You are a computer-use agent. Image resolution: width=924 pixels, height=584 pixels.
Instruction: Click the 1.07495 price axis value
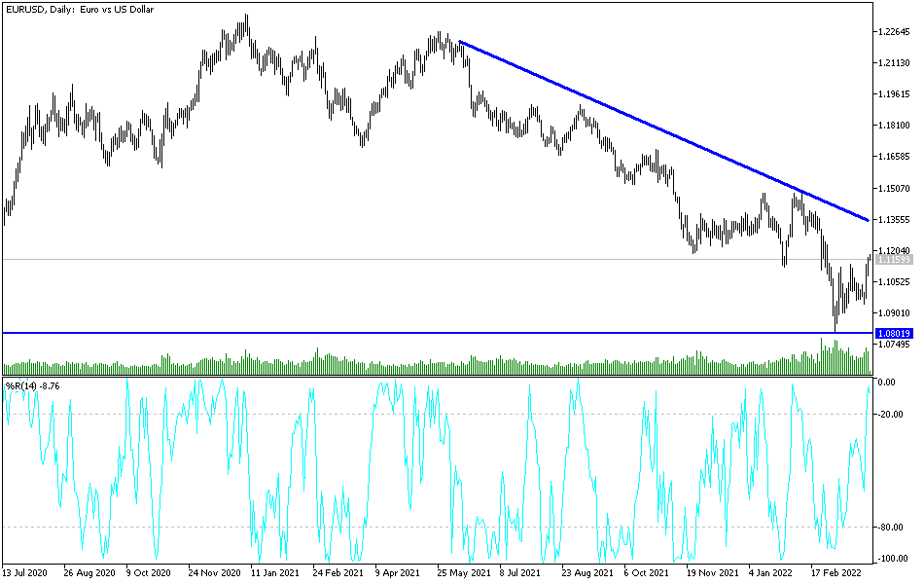pos(896,345)
